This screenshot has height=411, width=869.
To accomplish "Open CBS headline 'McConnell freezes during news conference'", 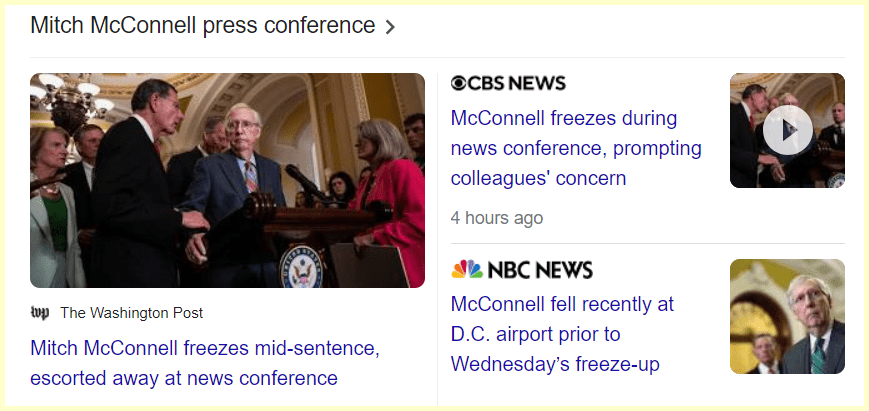I will tap(576, 148).
